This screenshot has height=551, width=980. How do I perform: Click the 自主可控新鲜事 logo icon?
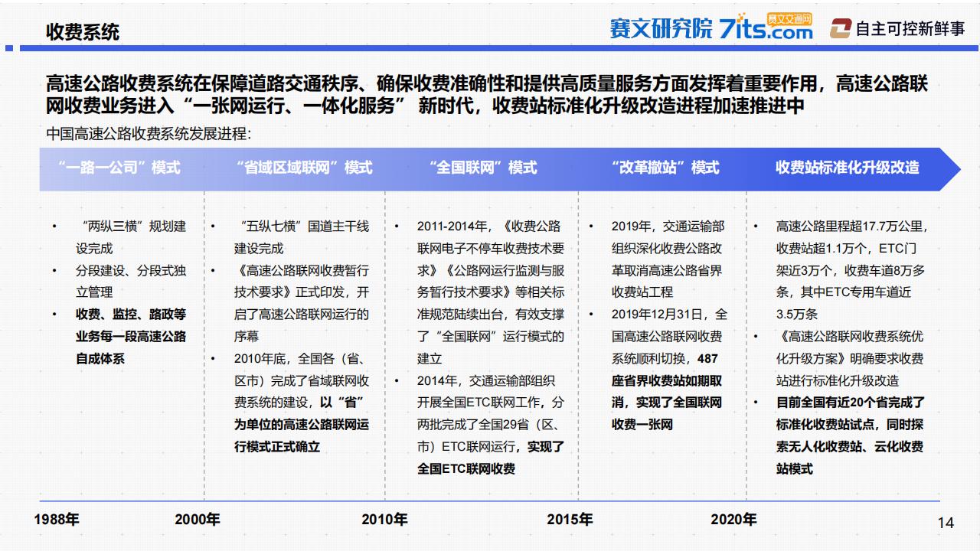click(x=841, y=28)
